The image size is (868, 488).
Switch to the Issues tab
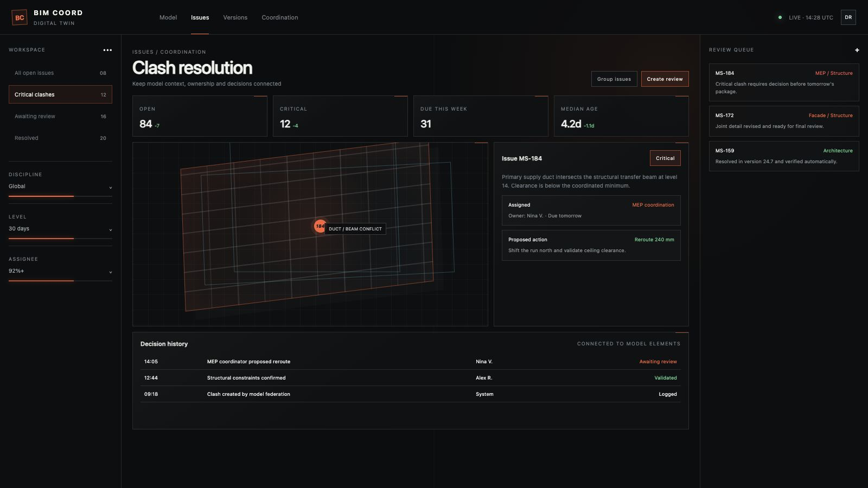point(200,17)
